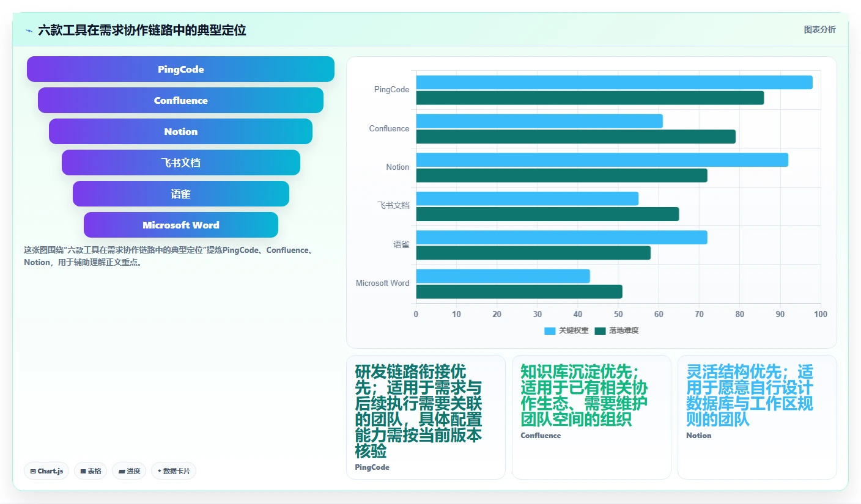Click the title 六款工具在需求协作链路中的典型定位

coord(142,31)
